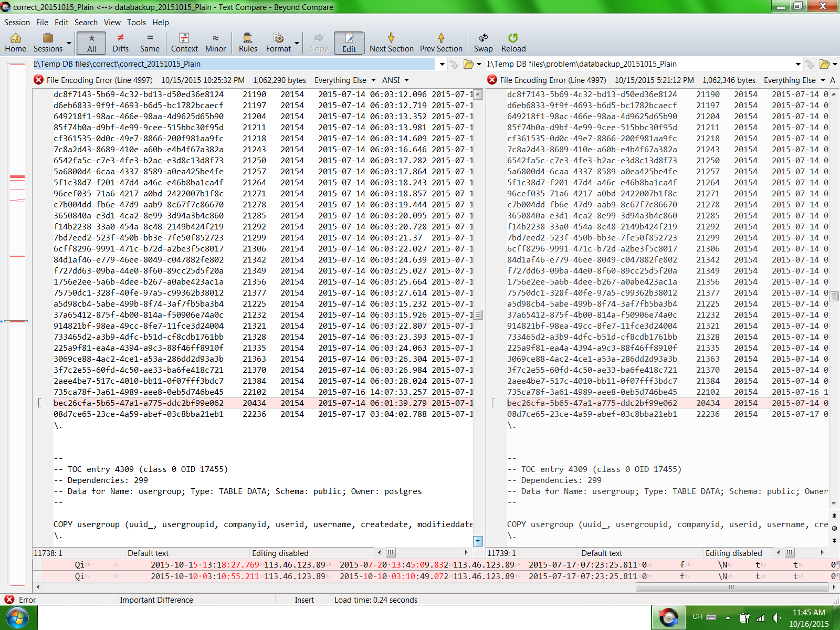Toggle the All display filter
Image resolution: width=840 pixels, height=630 pixels.
pos(91,43)
